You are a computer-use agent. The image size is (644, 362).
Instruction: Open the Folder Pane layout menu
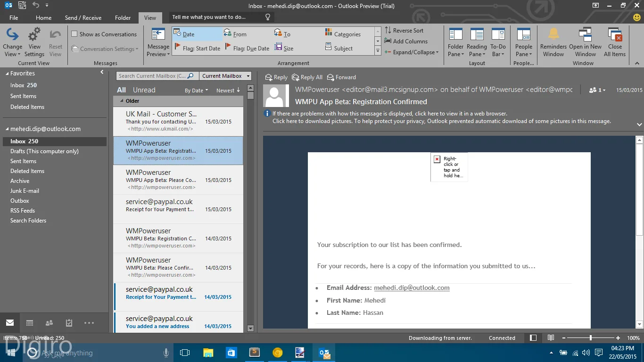click(x=456, y=42)
